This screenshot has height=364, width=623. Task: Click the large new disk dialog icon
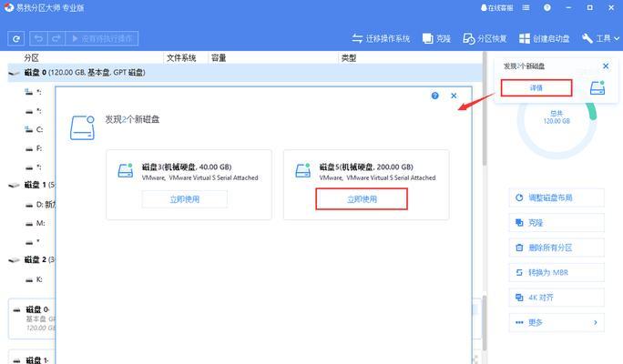point(83,127)
